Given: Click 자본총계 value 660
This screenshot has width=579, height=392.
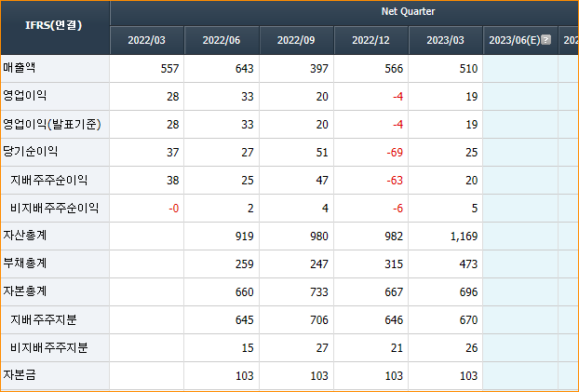Looking at the screenshot, I should [x=245, y=292].
